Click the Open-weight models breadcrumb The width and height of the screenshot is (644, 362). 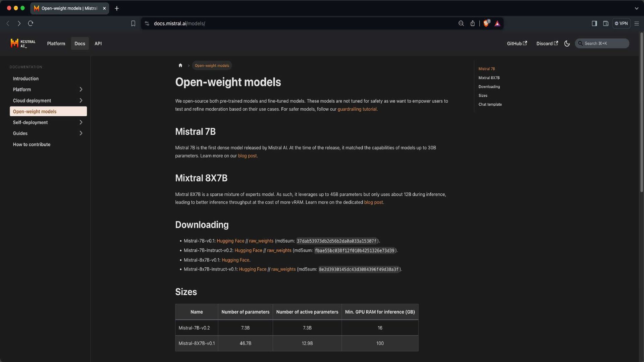[x=212, y=65]
